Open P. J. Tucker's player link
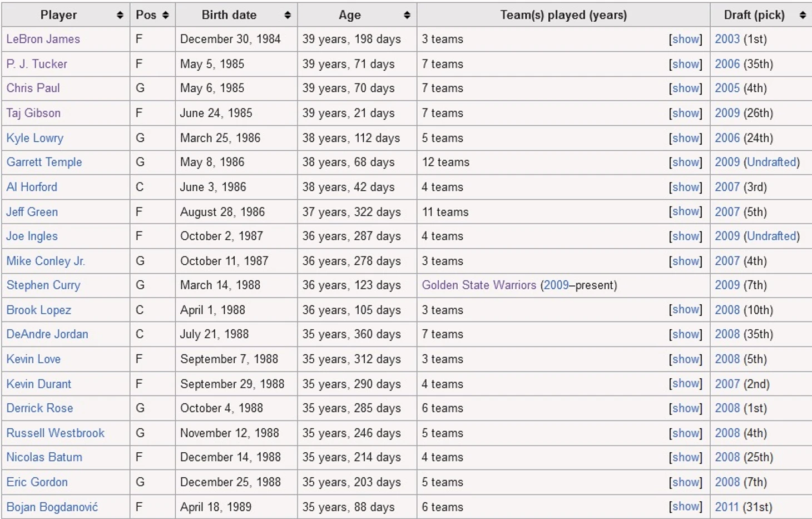812x519 pixels. [x=37, y=64]
